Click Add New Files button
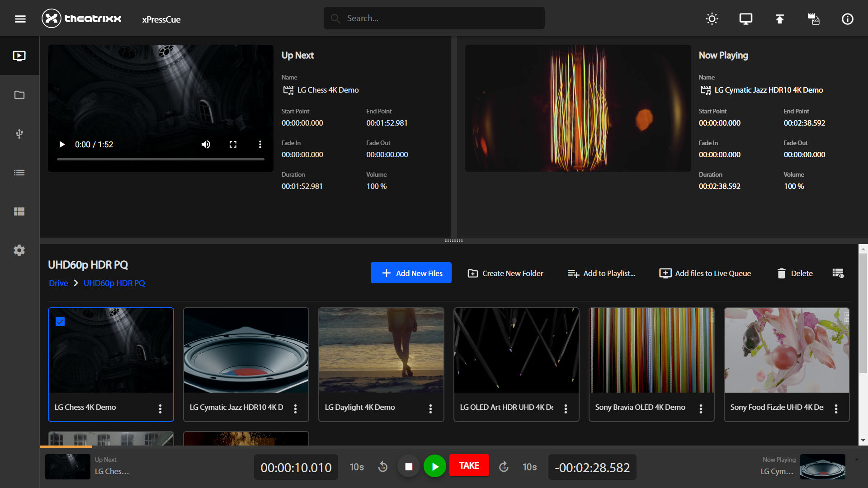This screenshot has width=868, height=488. pos(411,273)
